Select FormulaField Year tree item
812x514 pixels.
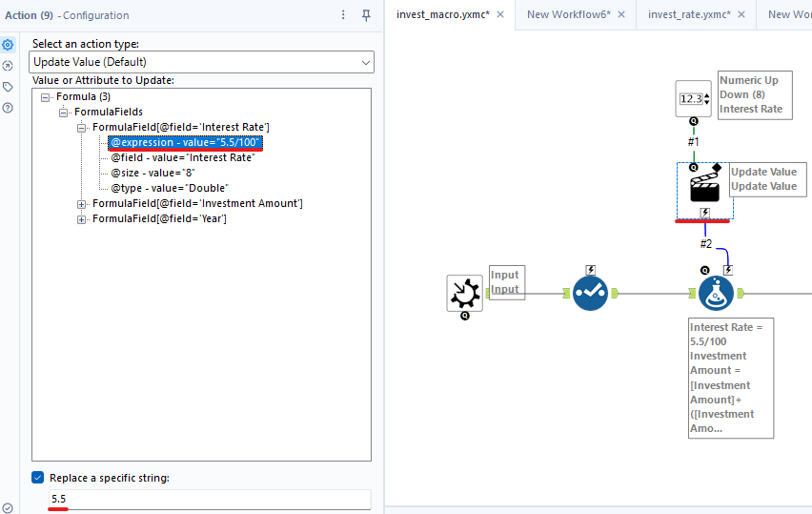[159, 218]
